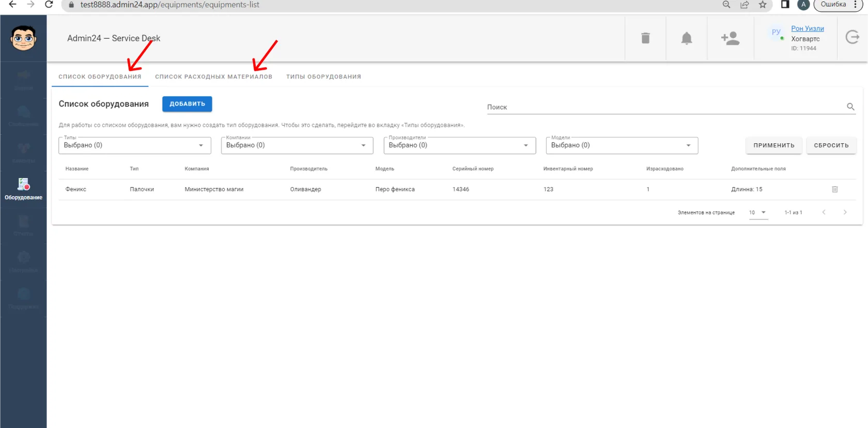The width and height of the screenshot is (868, 428).
Task: Click the search magnifier icon
Action: (850, 106)
